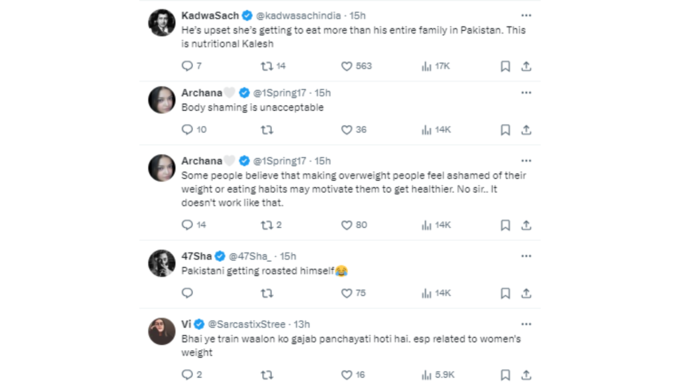Screen dimensions: 680x383
Task: View the 17K views count on KadwaSach's tweet
Action: click(x=435, y=66)
